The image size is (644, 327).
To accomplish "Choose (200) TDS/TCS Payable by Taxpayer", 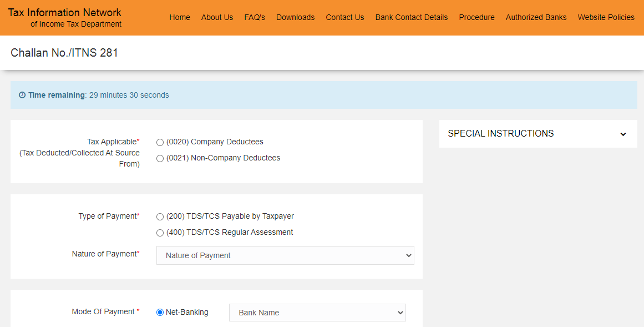I will click(160, 217).
